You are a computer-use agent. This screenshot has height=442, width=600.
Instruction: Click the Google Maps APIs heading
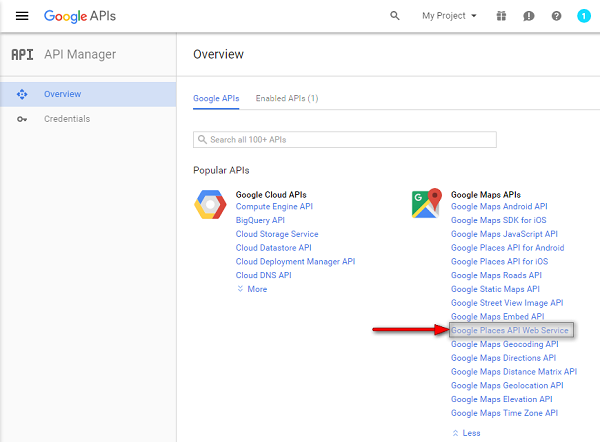(x=486, y=195)
